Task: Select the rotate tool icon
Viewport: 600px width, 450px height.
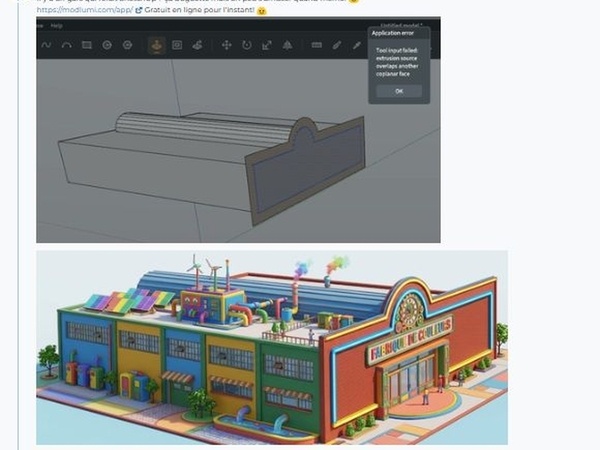Action: coord(247,45)
